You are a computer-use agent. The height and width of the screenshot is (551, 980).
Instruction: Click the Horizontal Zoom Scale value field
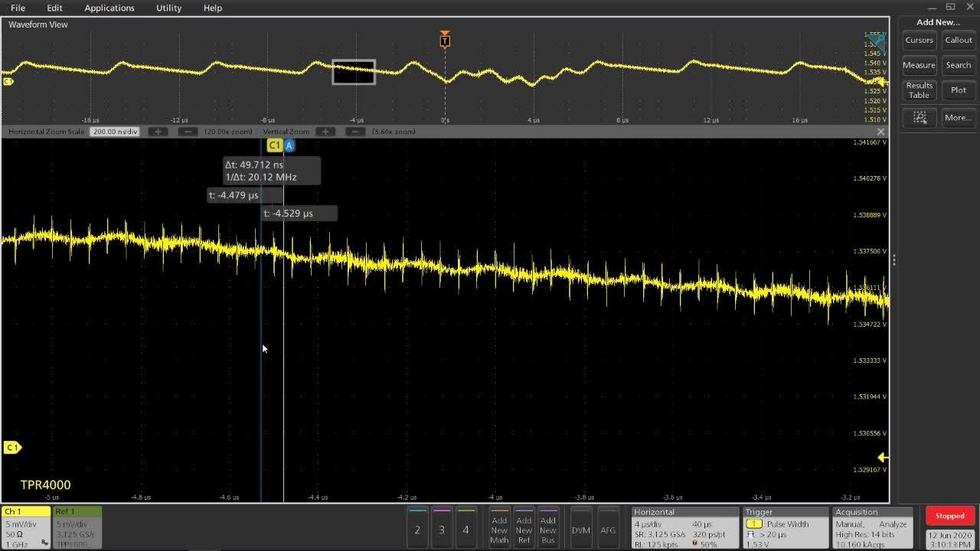tap(115, 131)
